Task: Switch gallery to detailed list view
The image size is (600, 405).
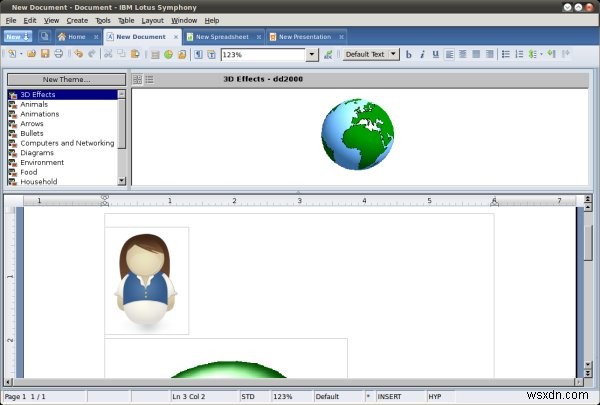Action: [x=149, y=79]
